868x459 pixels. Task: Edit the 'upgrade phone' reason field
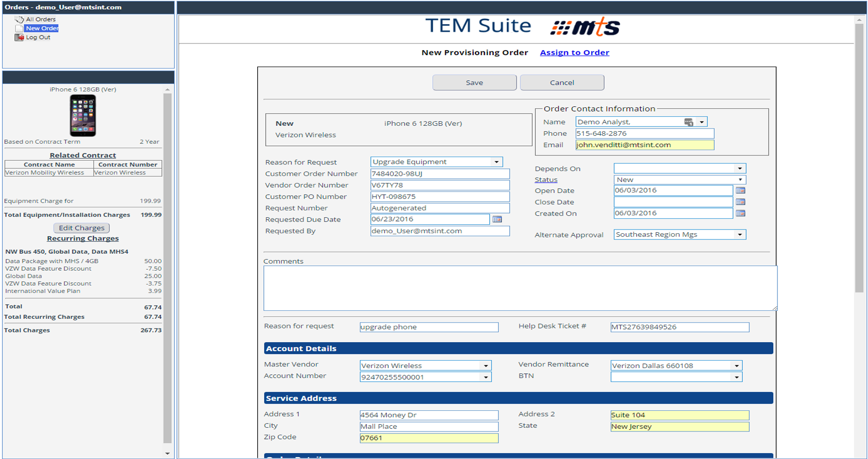[x=429, y=327]
